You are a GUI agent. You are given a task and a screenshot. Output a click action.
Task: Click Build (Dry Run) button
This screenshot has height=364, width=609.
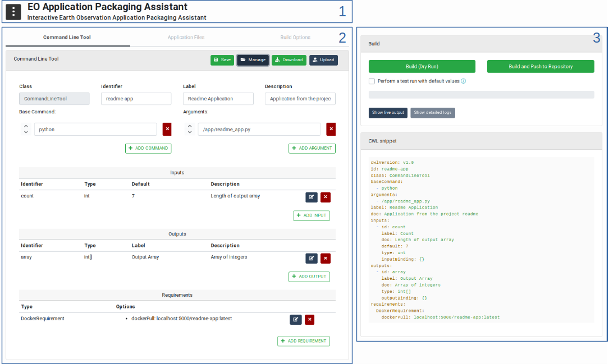tap(422, 66)
